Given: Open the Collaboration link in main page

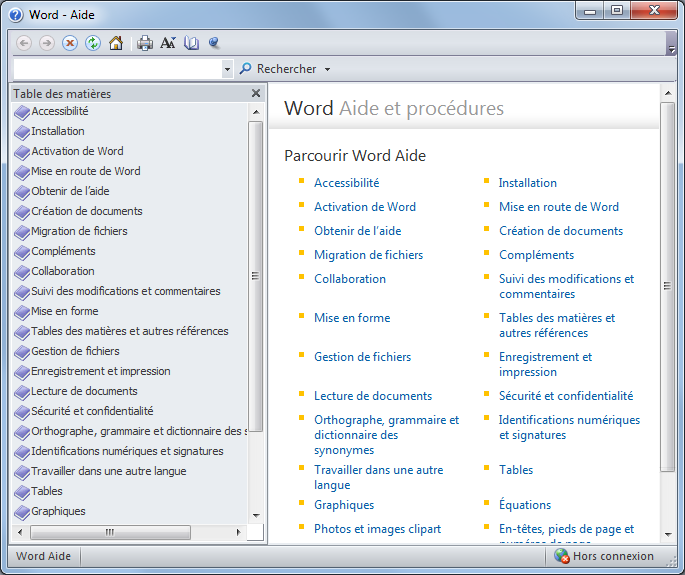Looking at the screenshot, I should (350, 279).
